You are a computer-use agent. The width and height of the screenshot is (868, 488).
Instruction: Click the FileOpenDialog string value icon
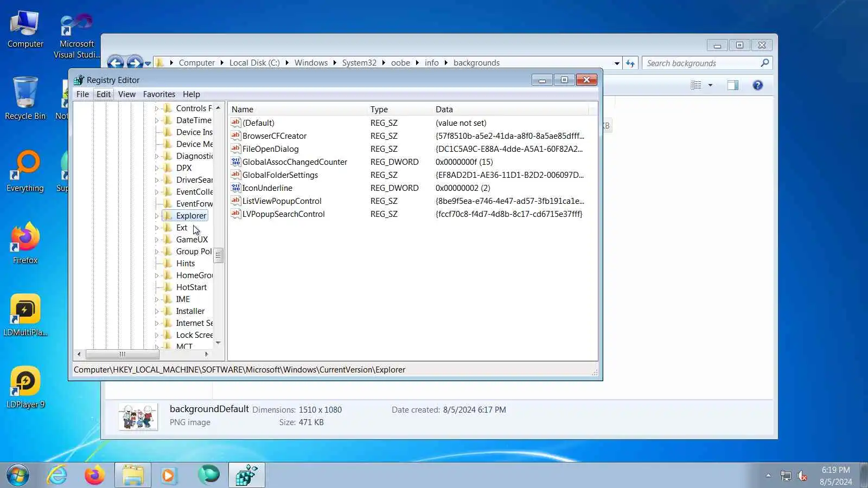235,149
